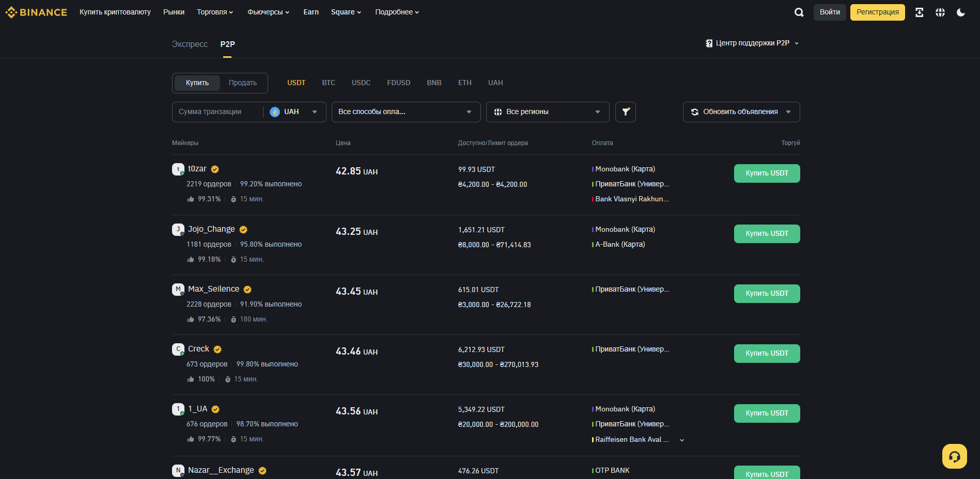Open the language globe icon
This screenshot has height=479, width=980.
click(940, 12)
